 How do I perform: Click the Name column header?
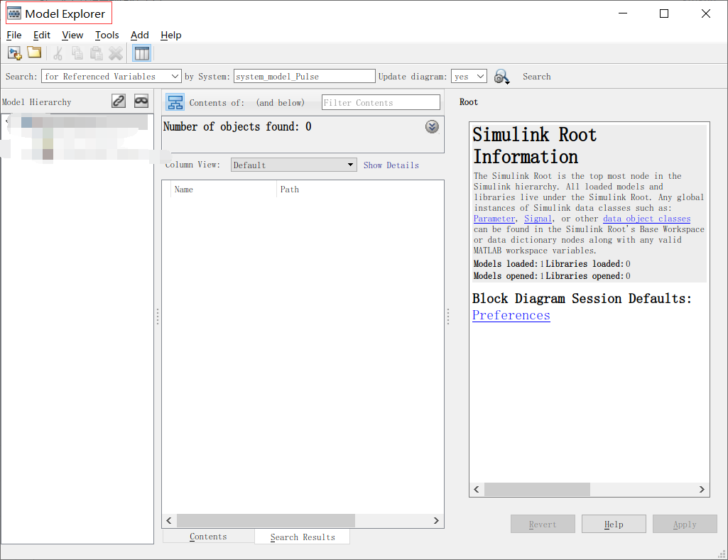point(223,190)
